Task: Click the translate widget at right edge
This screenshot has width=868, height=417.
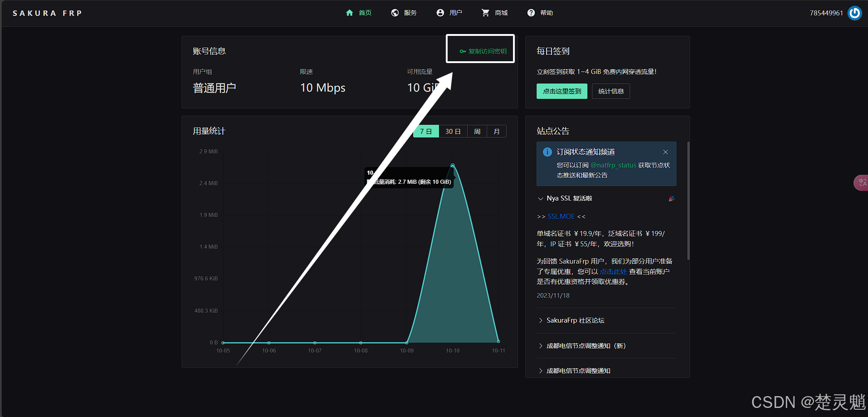Action: point(861,182)
